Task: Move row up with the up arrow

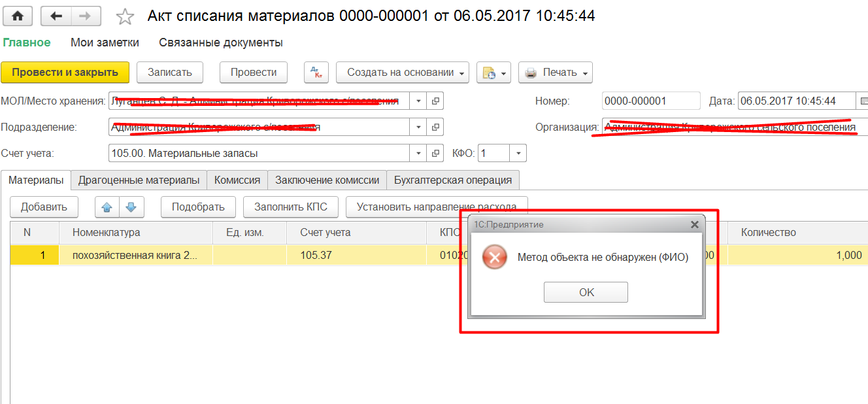Action: click(x=107, y=207)
